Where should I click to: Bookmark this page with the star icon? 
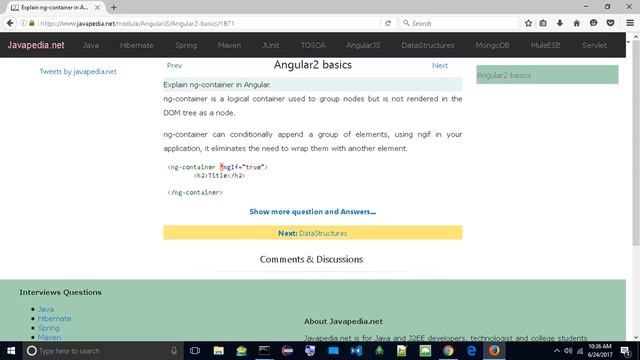[x=528, y=23]
